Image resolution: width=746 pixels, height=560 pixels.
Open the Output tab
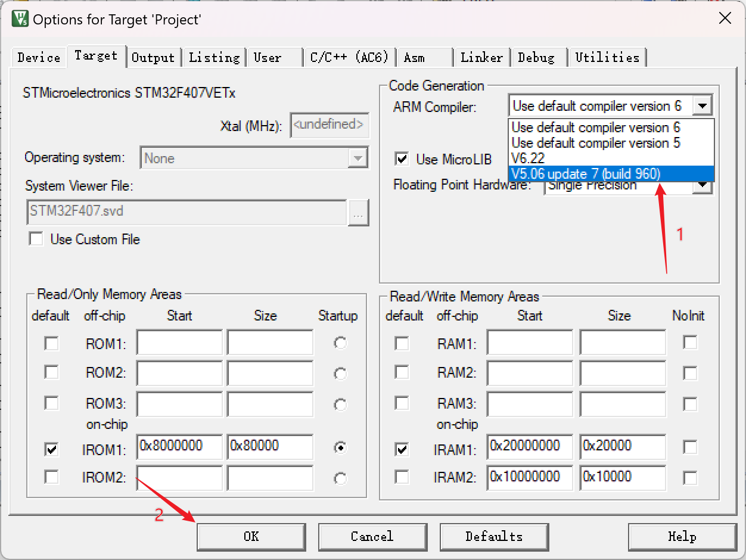click(x=153, y=57)
